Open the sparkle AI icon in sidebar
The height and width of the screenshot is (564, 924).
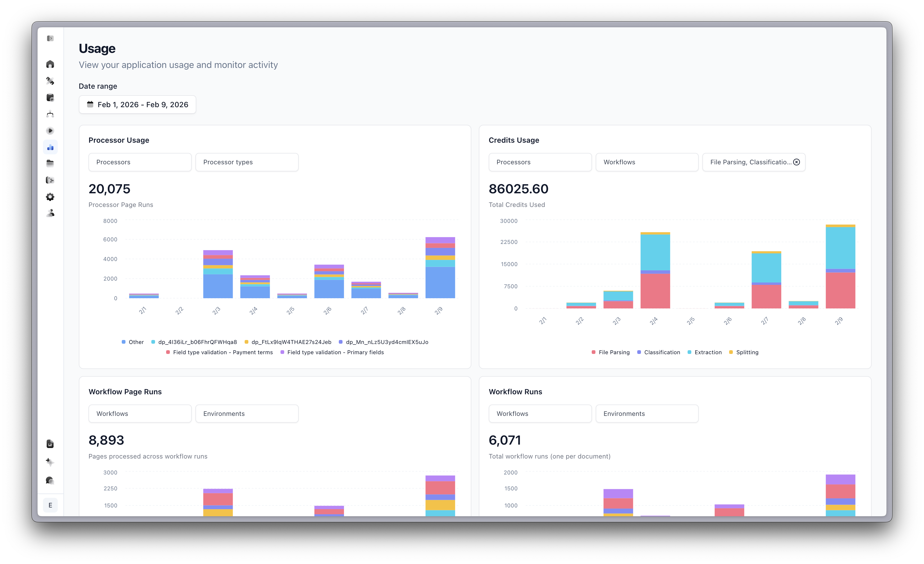pos(50,462)
